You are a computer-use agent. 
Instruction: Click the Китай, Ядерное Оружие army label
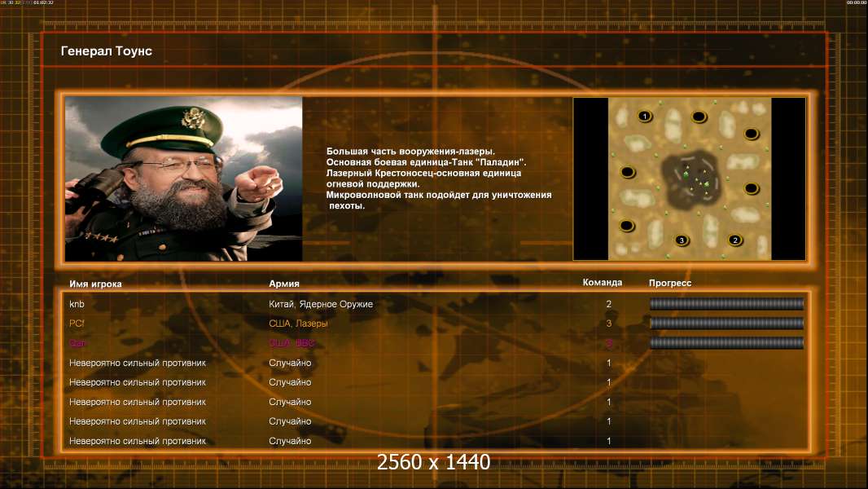tap(321, 304)
